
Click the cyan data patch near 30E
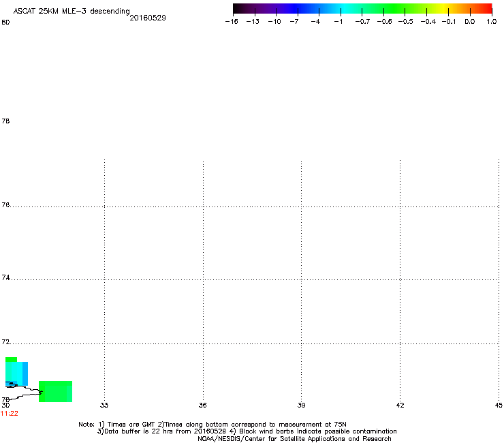click(x=17, y=373)
